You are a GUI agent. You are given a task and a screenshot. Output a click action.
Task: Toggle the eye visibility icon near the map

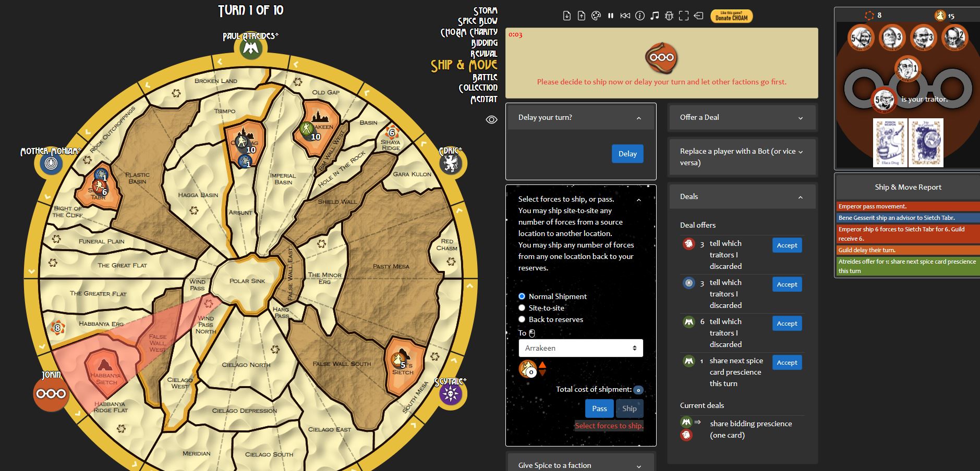[491, 120]
